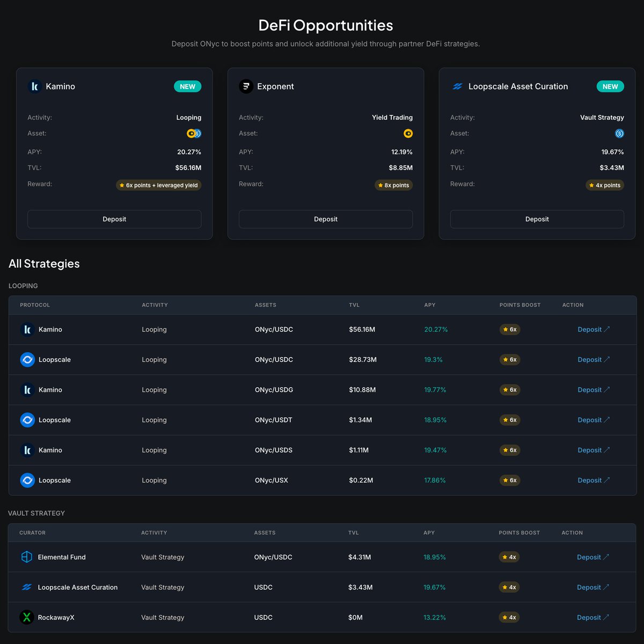644x644 pixels.
Task: Click the 12.19% APY in the Exponent card
Action: coord(402,152)
